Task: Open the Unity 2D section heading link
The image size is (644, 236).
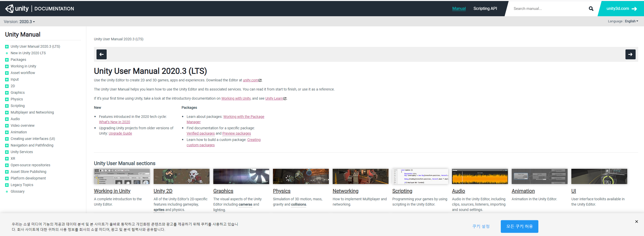Action: [163, 191]
